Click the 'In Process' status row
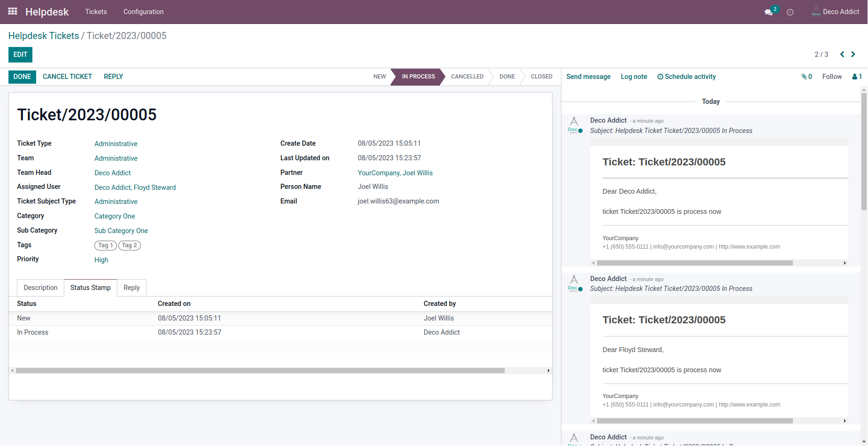 (x=281, y=333)
